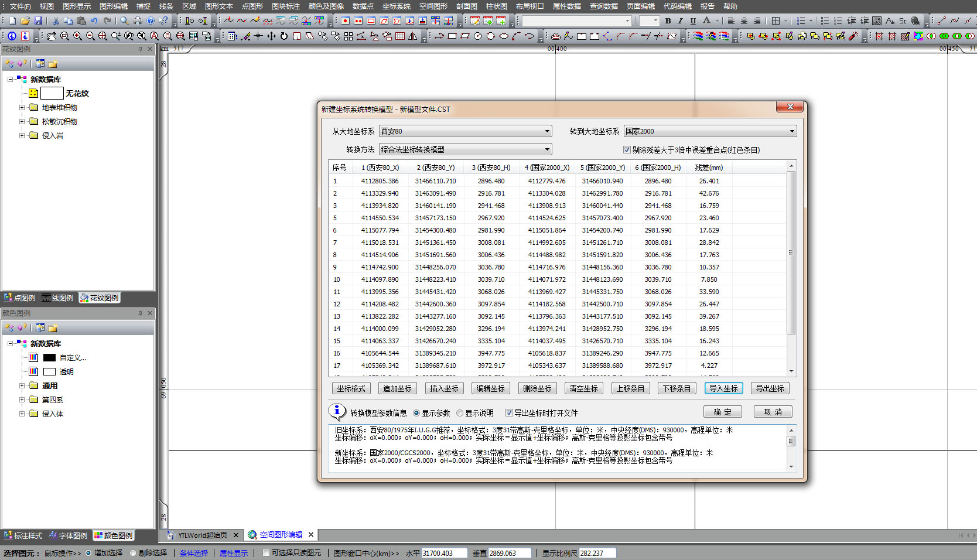Toggle 可选择只读图元 checkbox
The height and width of the screenshot is (560, 977).
point(266,553)
